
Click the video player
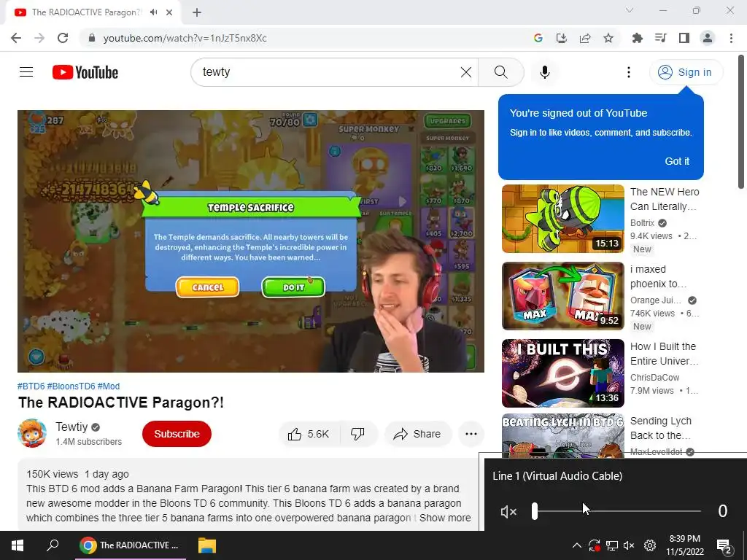(251, 241)
